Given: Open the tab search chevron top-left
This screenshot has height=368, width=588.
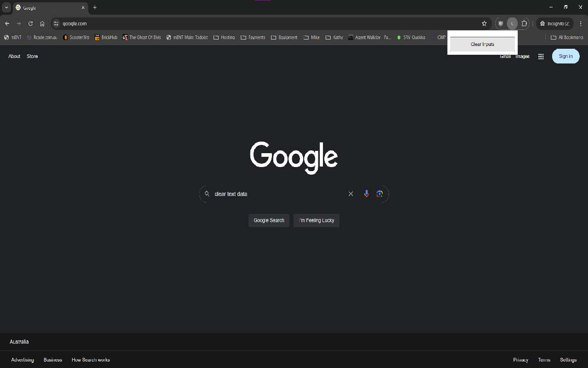Looking at the screenshot, I should (x=6, y=7).
